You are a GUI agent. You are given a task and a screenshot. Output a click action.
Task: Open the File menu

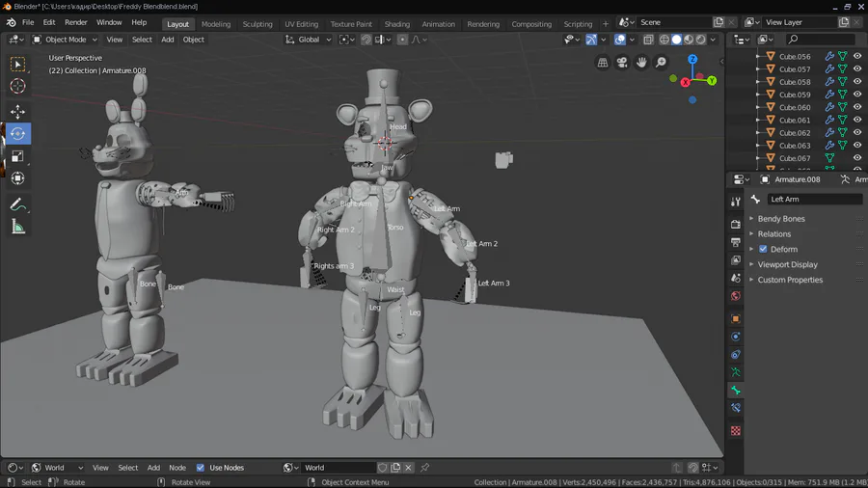coord(28,23)
